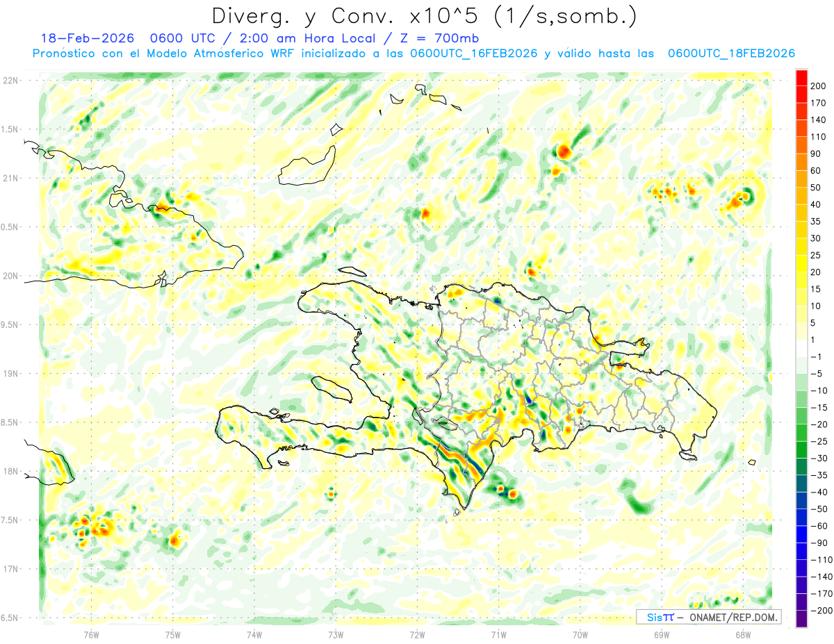Click the '68W' longitude label
The width and height of the screenshot is (834, 644).
(743, 635)
